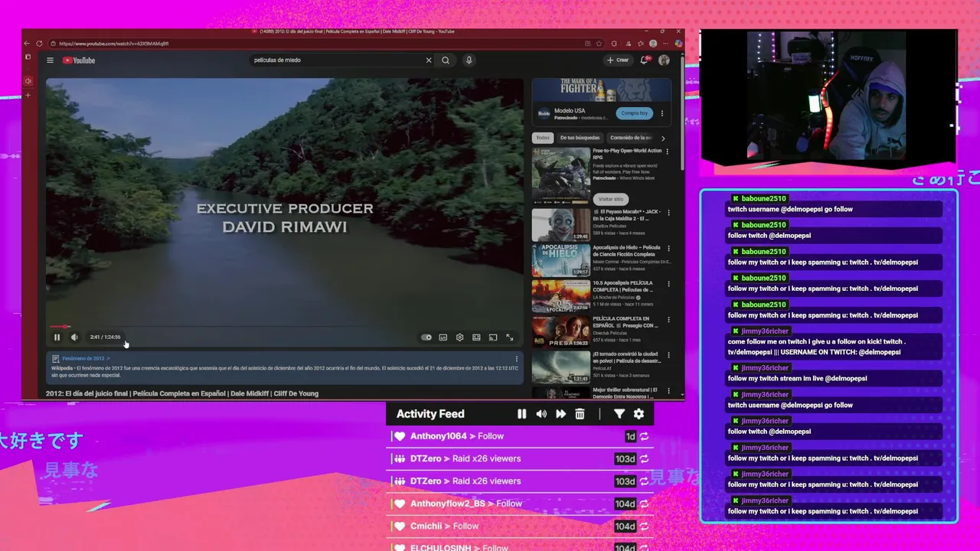Viewport: 980px width, 551px height.
Task: Click the El tornado convirtió la ciudad title
Action: click(626, 358)
